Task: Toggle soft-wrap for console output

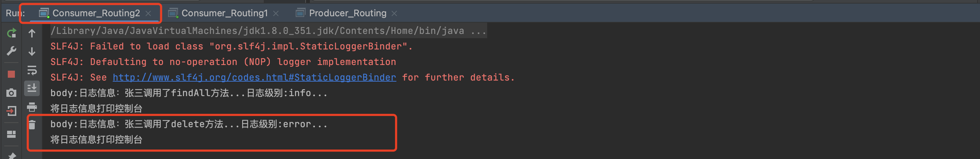Action: pyautogui.click(x=32, y=70)
